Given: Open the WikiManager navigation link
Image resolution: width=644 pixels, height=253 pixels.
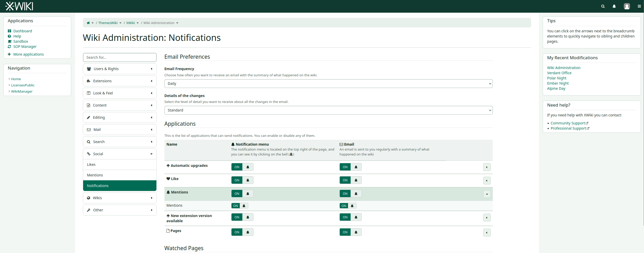Looking at the screenshot, I should tap(22, 91).
